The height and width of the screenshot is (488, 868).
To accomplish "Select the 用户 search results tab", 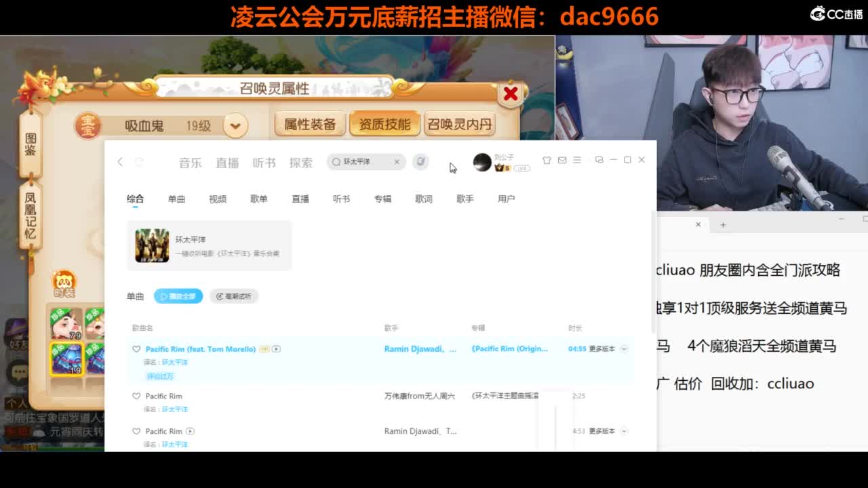I will [507, 199].
